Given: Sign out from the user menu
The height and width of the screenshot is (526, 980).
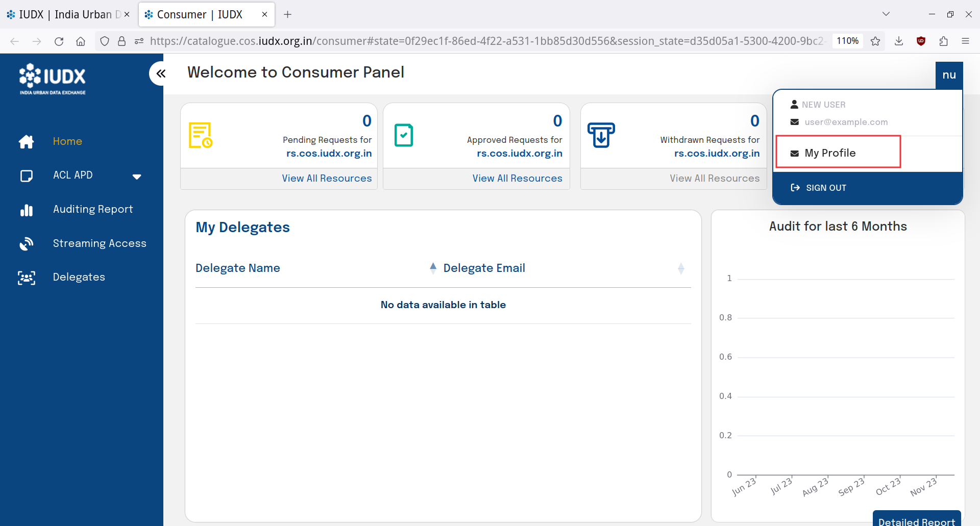Looking at the screenshot, I should (825, 188).
